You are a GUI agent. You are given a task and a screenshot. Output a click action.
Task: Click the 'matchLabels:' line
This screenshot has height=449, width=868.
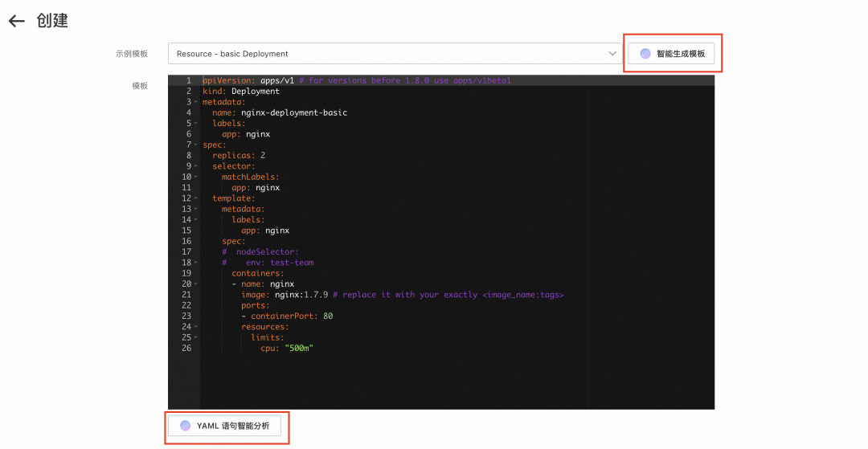pos(250,177)
